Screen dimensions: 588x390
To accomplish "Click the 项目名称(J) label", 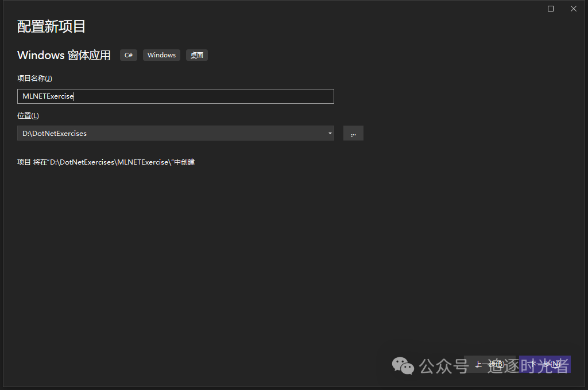I will 34,79.
